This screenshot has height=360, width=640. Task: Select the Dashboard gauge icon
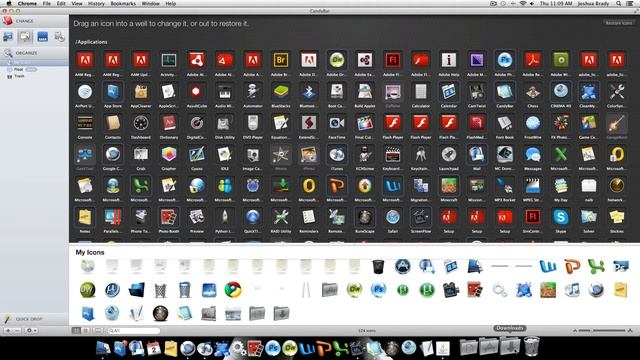pyautogui.click(x=141, y=123)
